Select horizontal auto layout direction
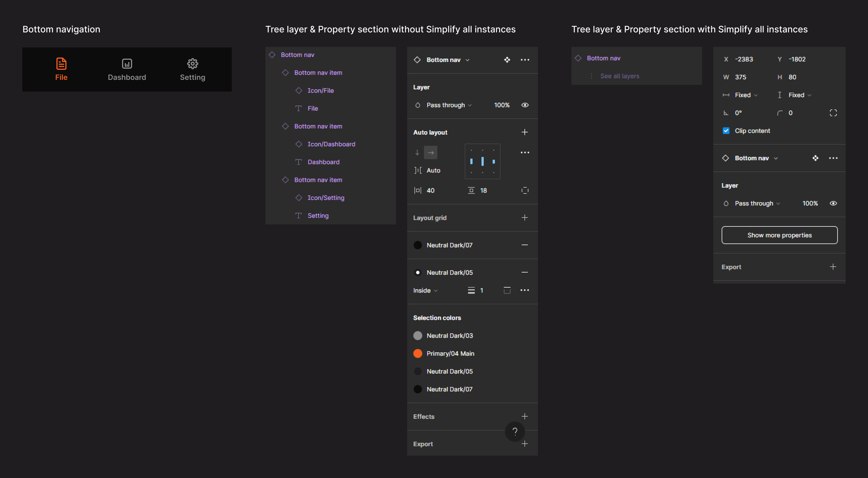The height and width of the screenshot is (478, 868). tap(431, 152)
